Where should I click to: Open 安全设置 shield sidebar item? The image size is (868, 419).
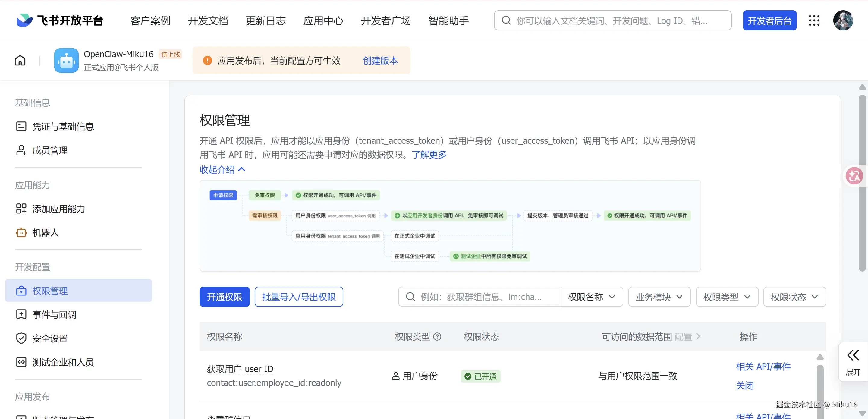(x=50, y=338)
